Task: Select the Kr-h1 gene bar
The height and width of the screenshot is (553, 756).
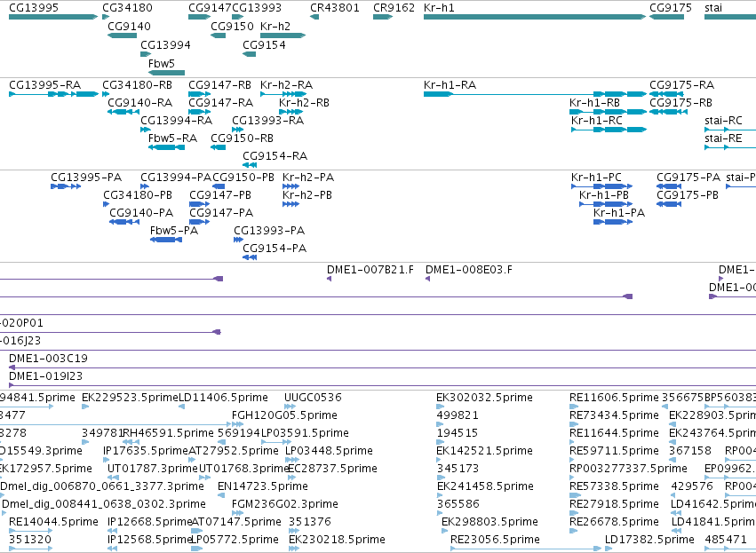Action: point(535,17)
